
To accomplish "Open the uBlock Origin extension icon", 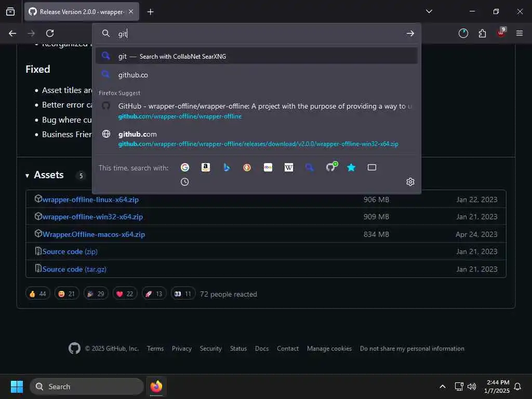I will [501, 33].
